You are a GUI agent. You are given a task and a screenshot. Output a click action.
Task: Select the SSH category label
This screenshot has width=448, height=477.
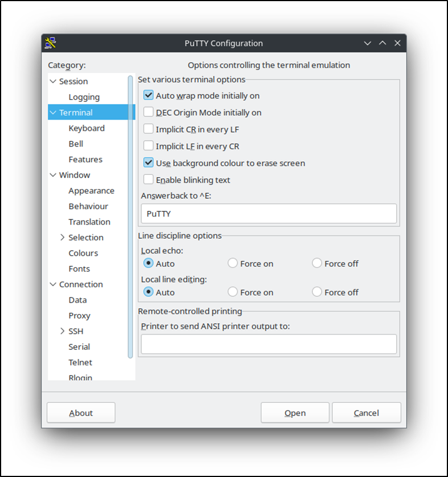tap(76, 331)
